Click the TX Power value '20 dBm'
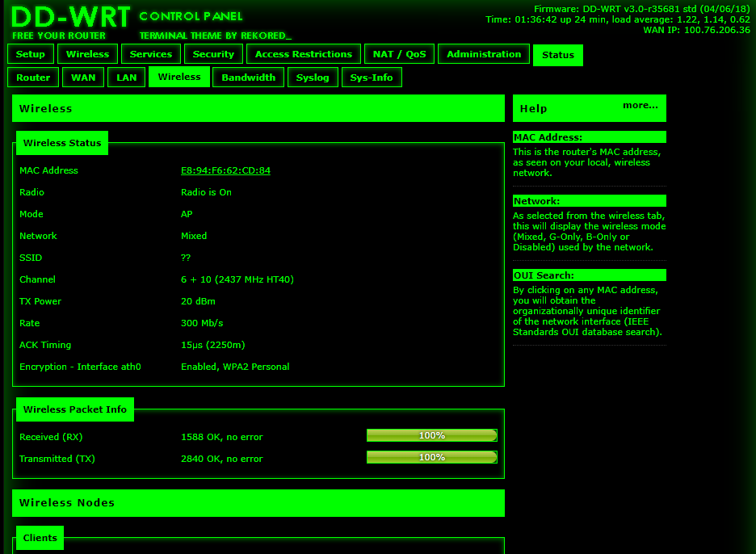Viewport: 756px width, 554px height. [x=198, y=301]
